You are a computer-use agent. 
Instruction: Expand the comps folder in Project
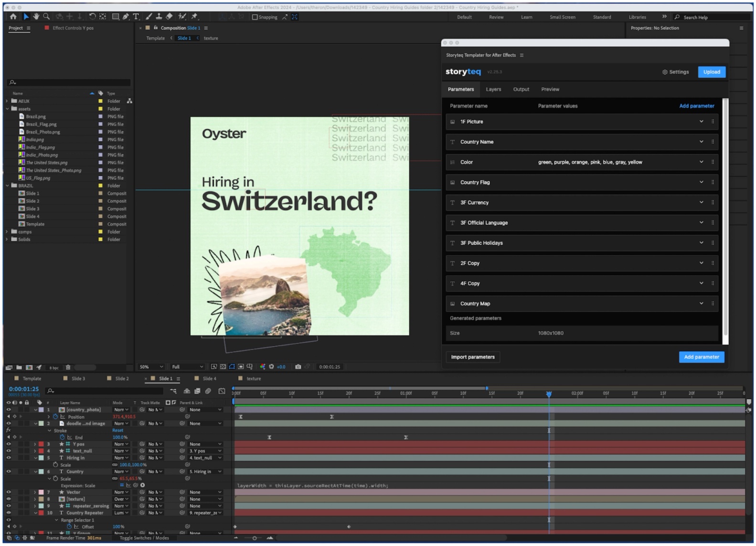click(7, 232)
